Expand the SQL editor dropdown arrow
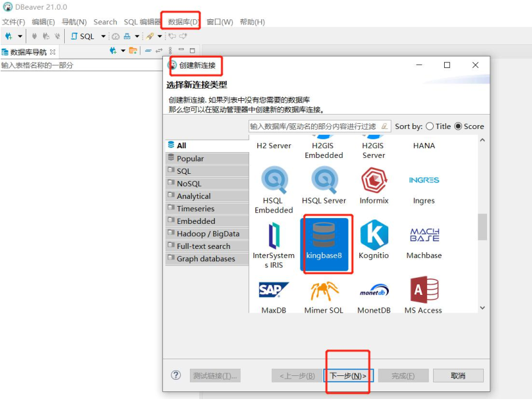The height and width of the screenshot is (401, 532). pyautogui.click(x=103, y=37)
